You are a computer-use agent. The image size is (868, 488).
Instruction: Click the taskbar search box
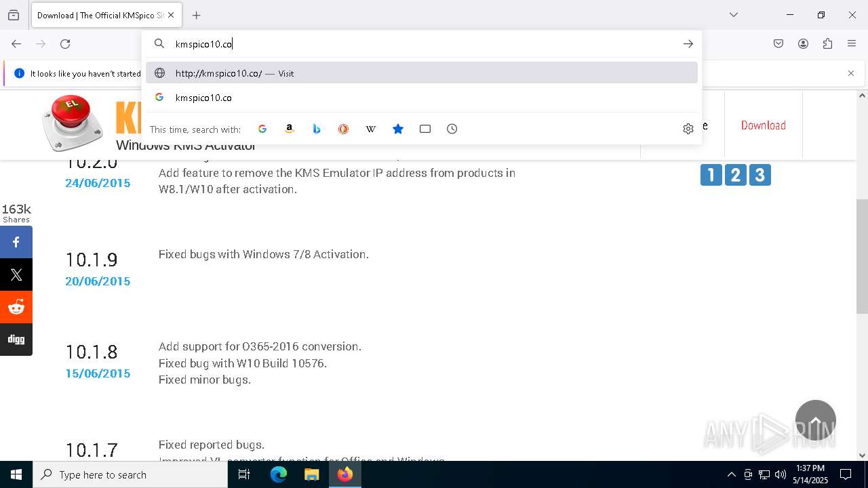pos(130,474)
